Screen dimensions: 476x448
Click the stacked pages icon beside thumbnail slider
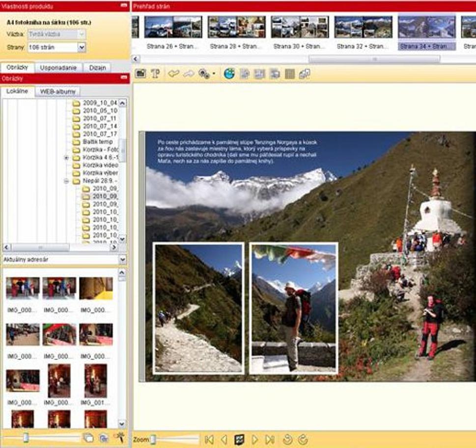[88, 438]
